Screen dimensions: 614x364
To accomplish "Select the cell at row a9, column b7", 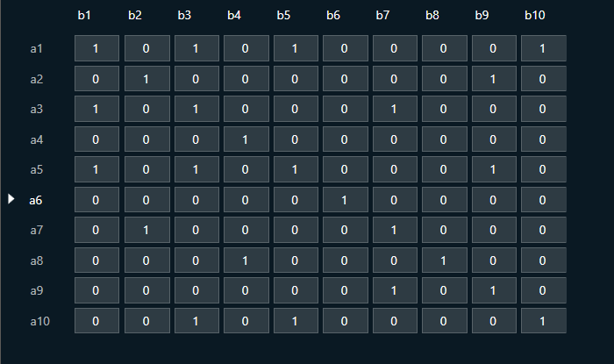I will pyautogui.click(x=395, y=290).
